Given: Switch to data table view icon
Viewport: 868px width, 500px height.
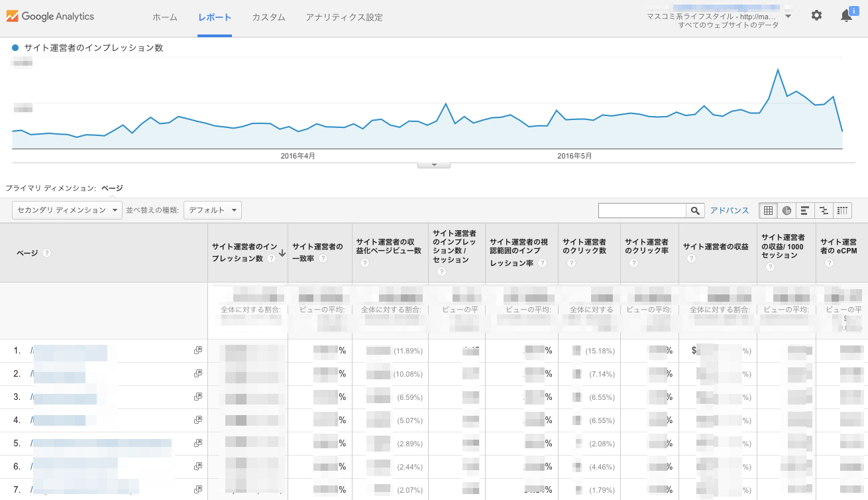Looking at the screenshot, I should 768,210.
